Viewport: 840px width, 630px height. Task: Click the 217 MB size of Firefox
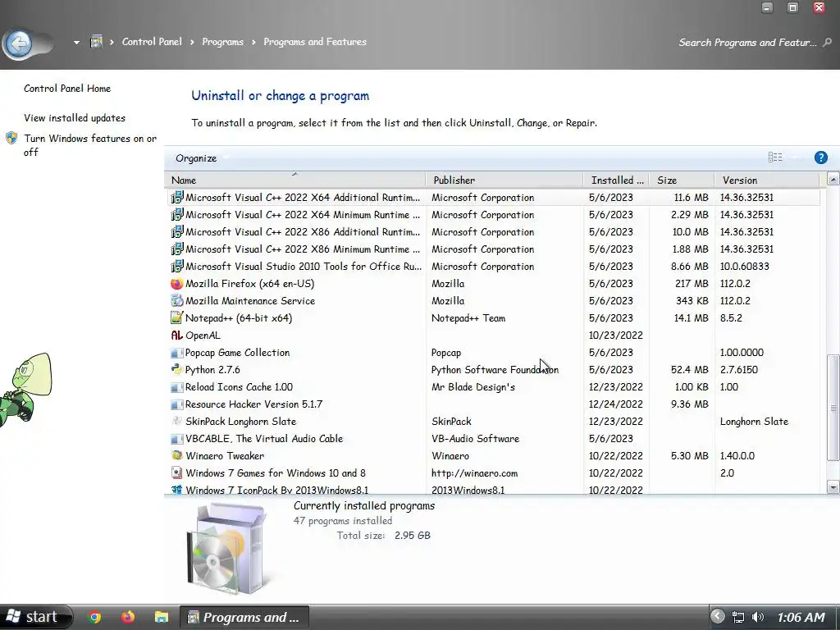tap(692, 283)
